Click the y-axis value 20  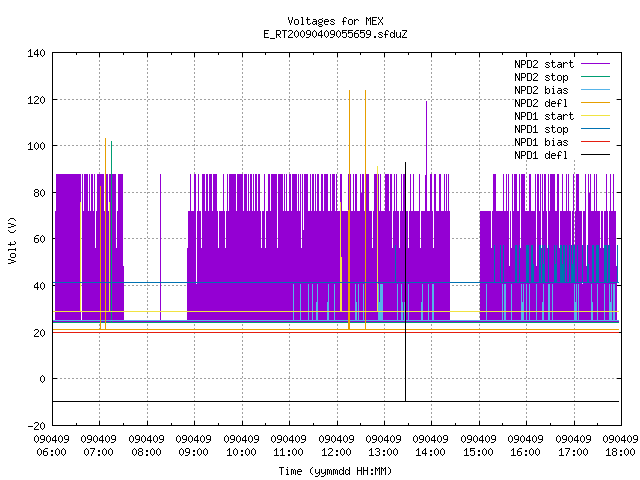(x=39, y=333)
